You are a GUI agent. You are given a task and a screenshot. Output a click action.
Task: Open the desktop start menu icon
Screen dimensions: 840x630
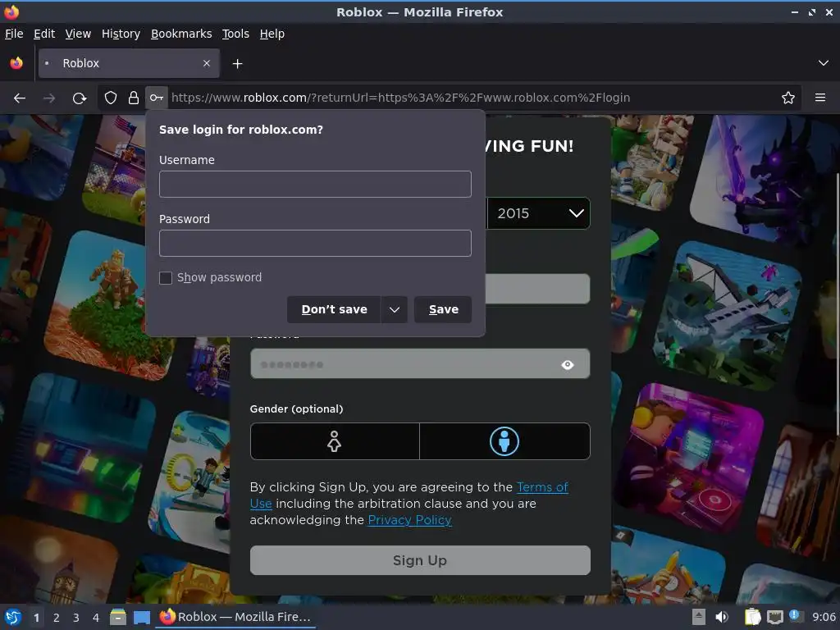(13, 617)
